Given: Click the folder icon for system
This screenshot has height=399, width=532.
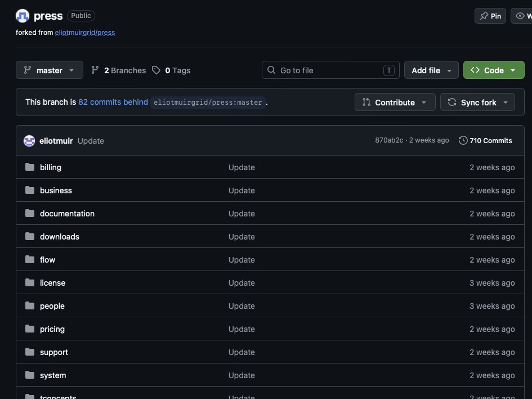Looking at the screenshot, I should coord(30,375).
